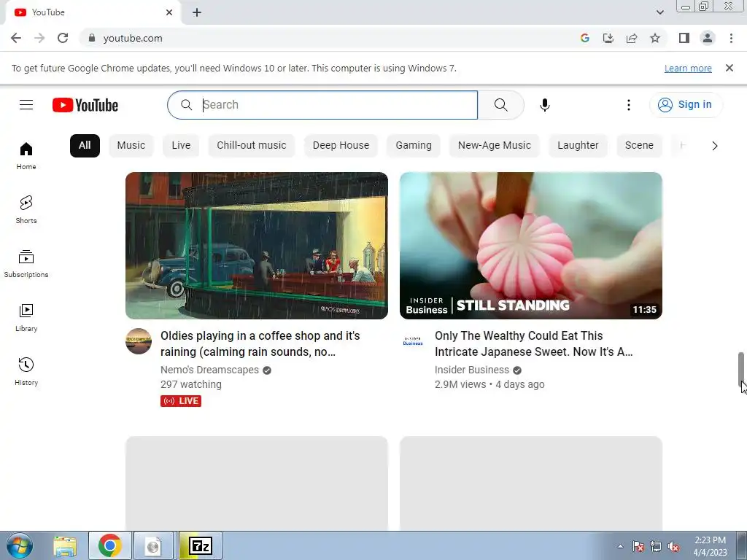Screen dimensions: 747x560
Task: Select the Chill-out music chip
Action: [x=252, y=145]
